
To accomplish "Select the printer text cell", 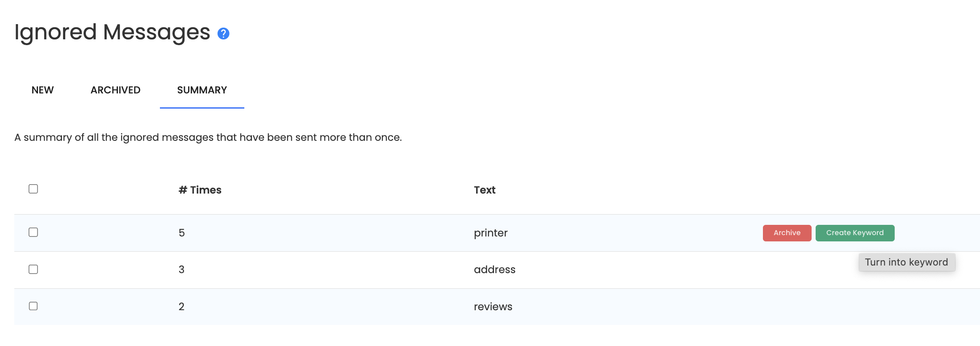I will pos(490,233).
